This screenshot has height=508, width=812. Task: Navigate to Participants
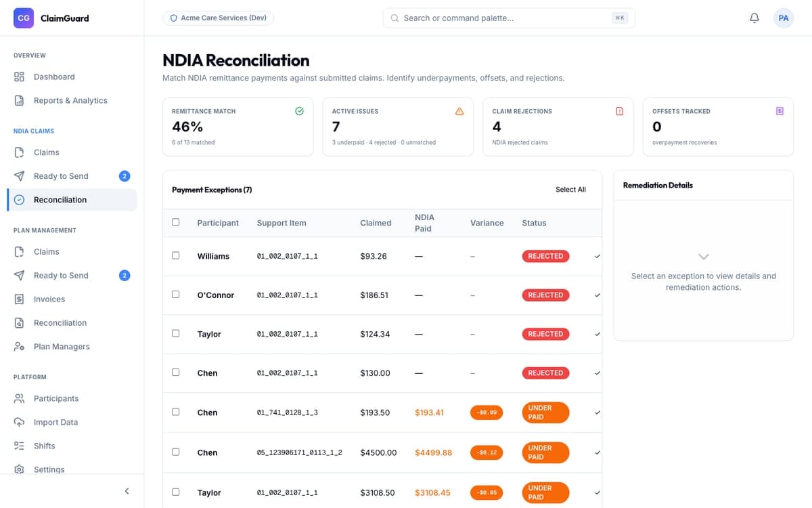pos(72,398)
